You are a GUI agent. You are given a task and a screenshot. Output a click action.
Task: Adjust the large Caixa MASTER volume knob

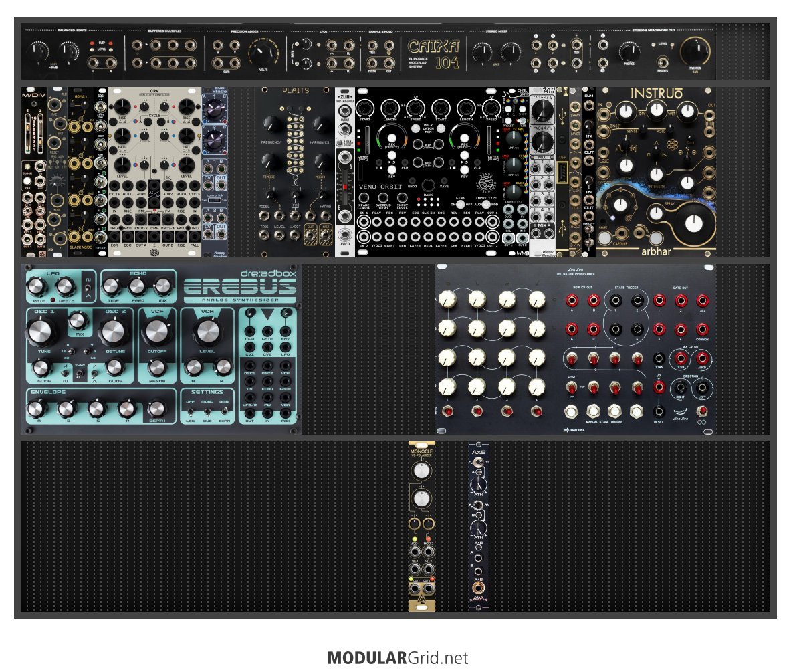695,51
